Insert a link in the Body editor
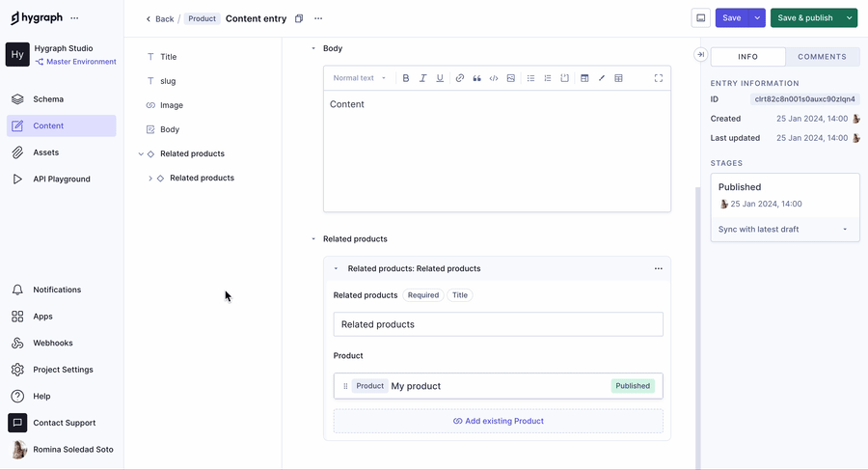 [459, 78]
